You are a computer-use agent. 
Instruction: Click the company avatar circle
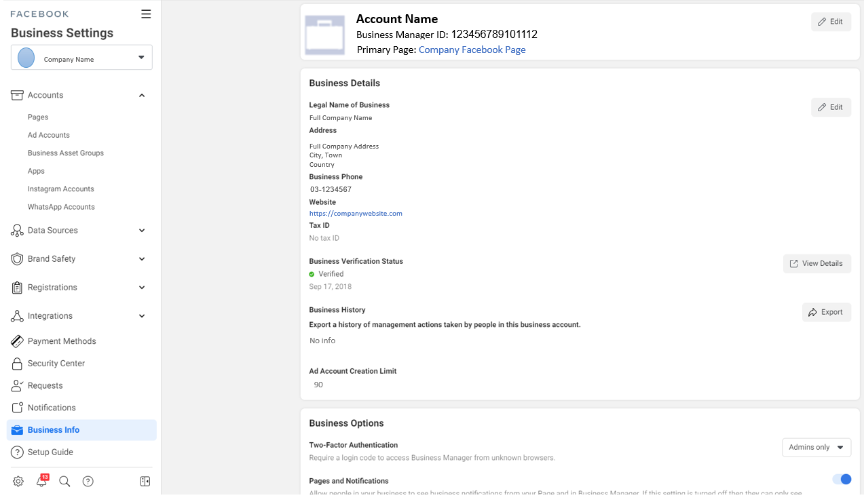[x=26, y=58]
